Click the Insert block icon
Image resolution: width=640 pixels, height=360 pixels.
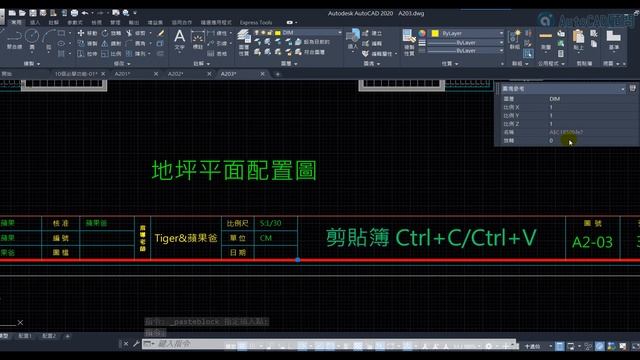(353, 39)
